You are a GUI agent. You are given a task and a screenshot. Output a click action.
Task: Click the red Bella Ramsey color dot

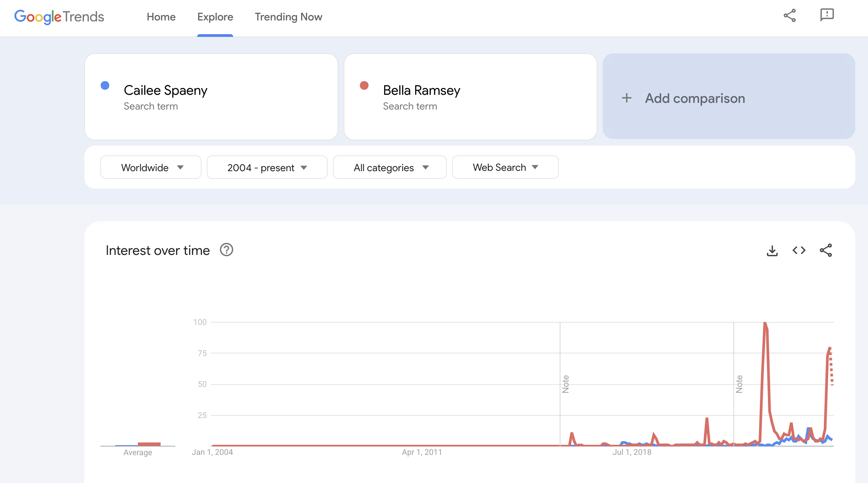[364, 86]
